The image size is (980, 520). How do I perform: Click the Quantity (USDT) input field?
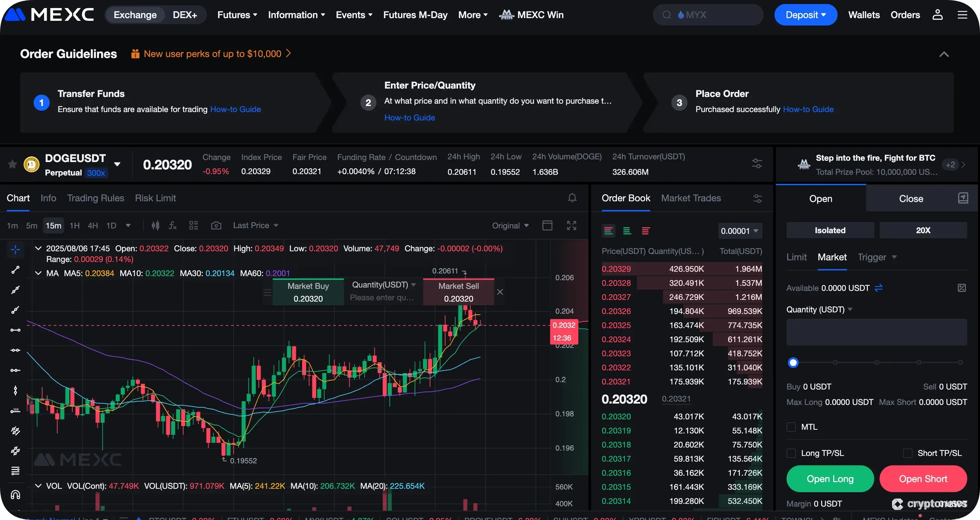click(877, 332)
